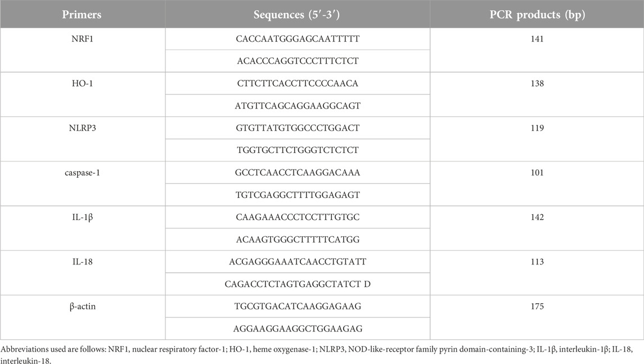
Task: Select the IL-1β primer cell
Action: pos(83,228)
